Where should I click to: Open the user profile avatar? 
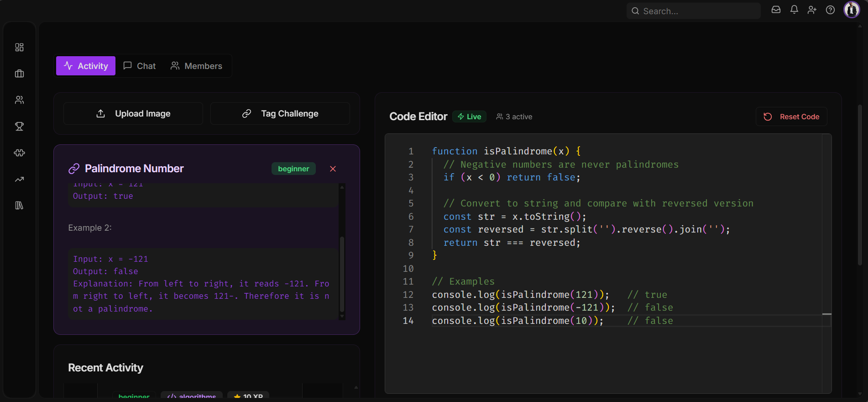pos(851,10)
